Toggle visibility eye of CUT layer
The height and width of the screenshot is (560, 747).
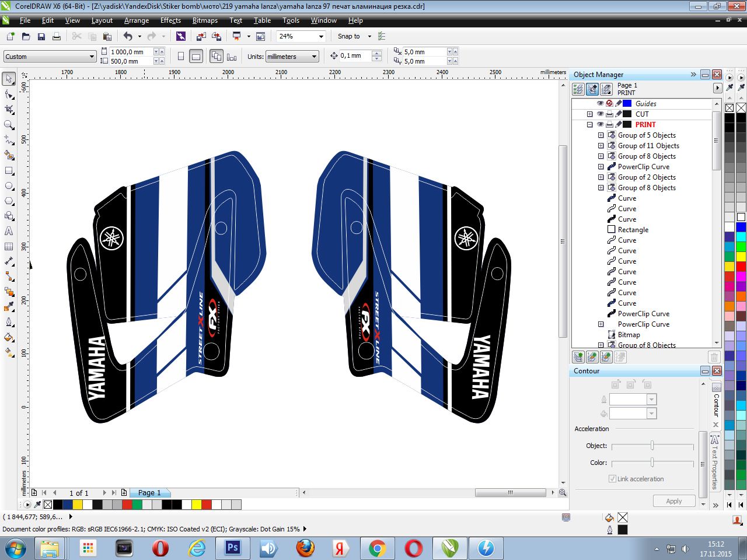[600, 114]
